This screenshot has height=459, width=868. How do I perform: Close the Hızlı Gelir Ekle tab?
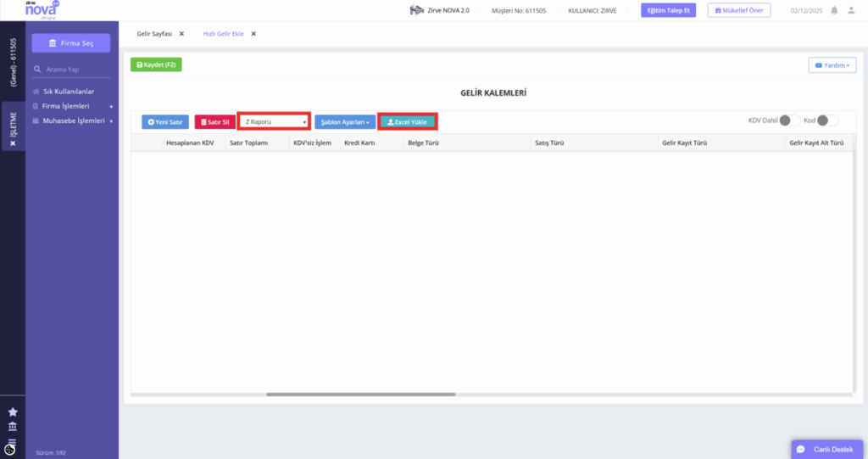pos(253,34)
